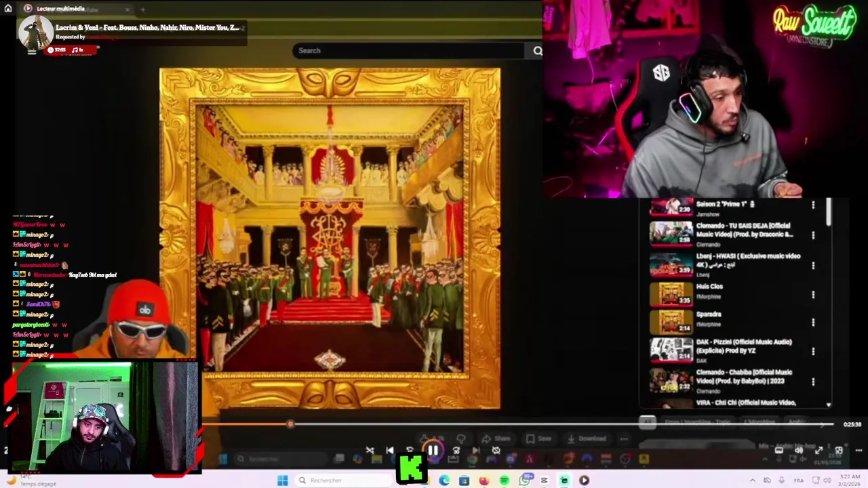This screenshot has width=868, height=488.
Task: Open the media player taskbar icon
Action: point(584,481)
